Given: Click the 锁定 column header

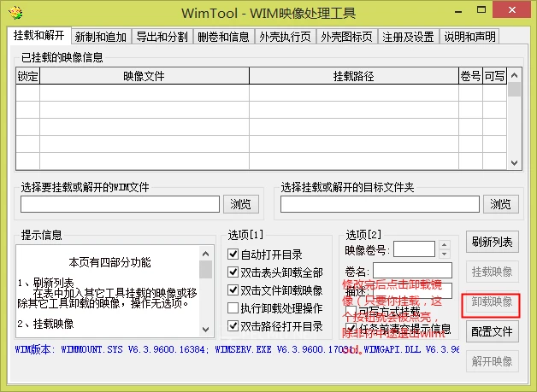Looking at the screenshot, I should pyautogui.click(x=27, y=76).
